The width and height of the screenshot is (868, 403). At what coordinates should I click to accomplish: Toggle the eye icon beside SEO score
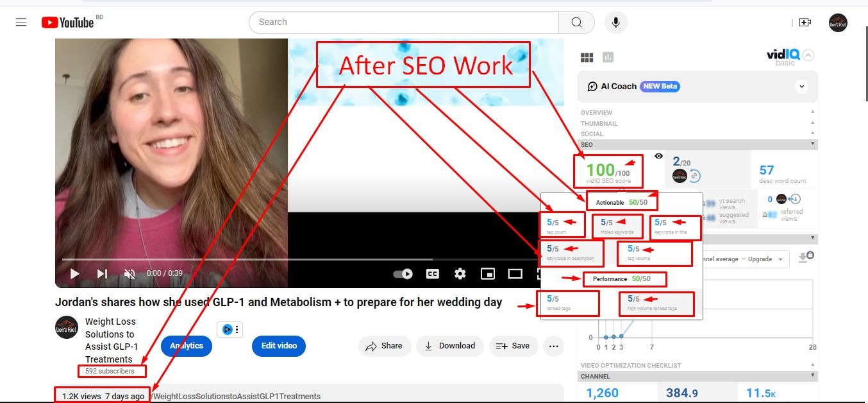pyautogui.click(x=658, y=156)
